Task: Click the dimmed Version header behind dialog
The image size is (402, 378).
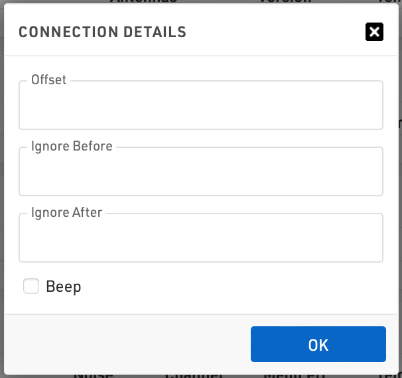Action: pyautogui.click(x=285, y=2)
